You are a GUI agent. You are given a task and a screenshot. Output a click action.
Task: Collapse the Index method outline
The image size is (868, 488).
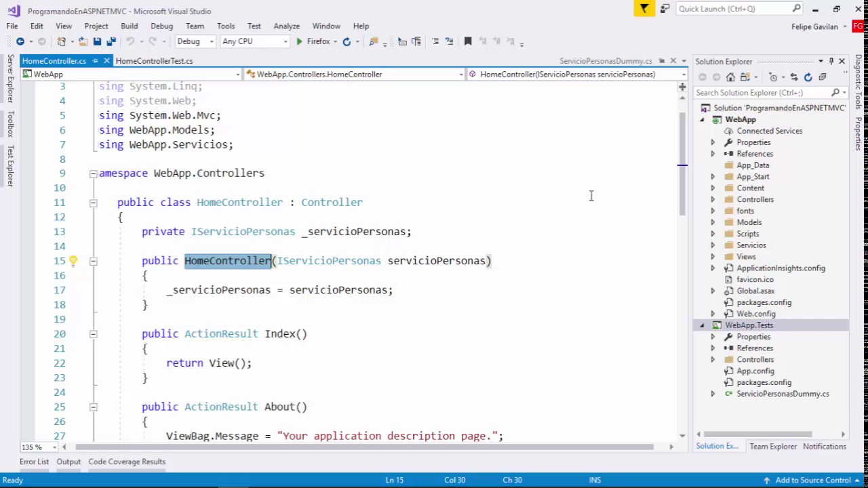[x=93, y=334]
